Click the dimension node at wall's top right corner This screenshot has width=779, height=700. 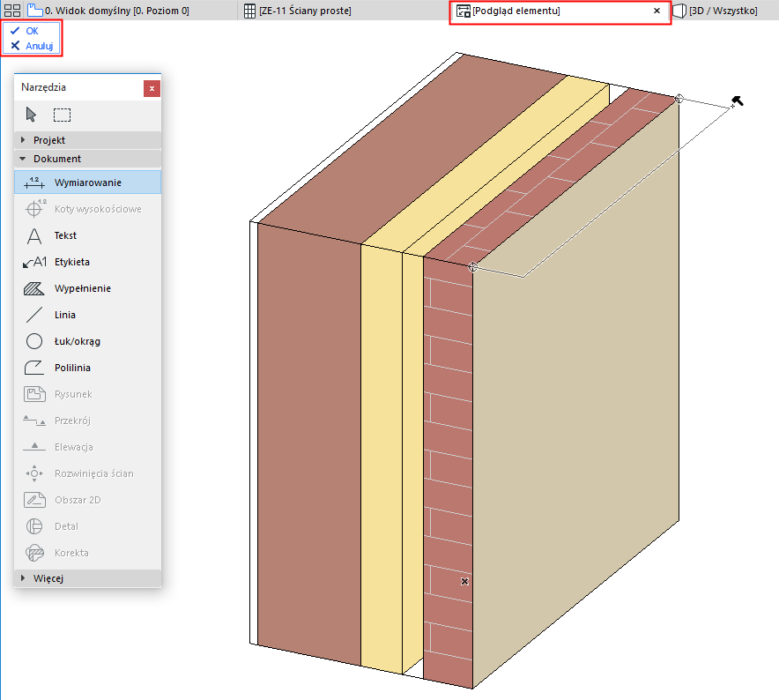679,99
